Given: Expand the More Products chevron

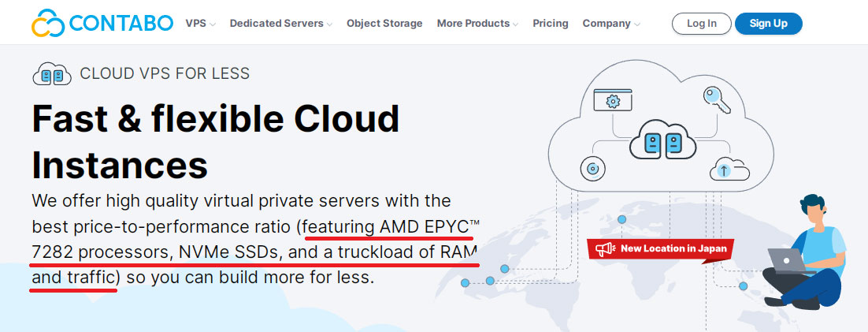Looking at the screenshot, I should [x=515, y=24].
